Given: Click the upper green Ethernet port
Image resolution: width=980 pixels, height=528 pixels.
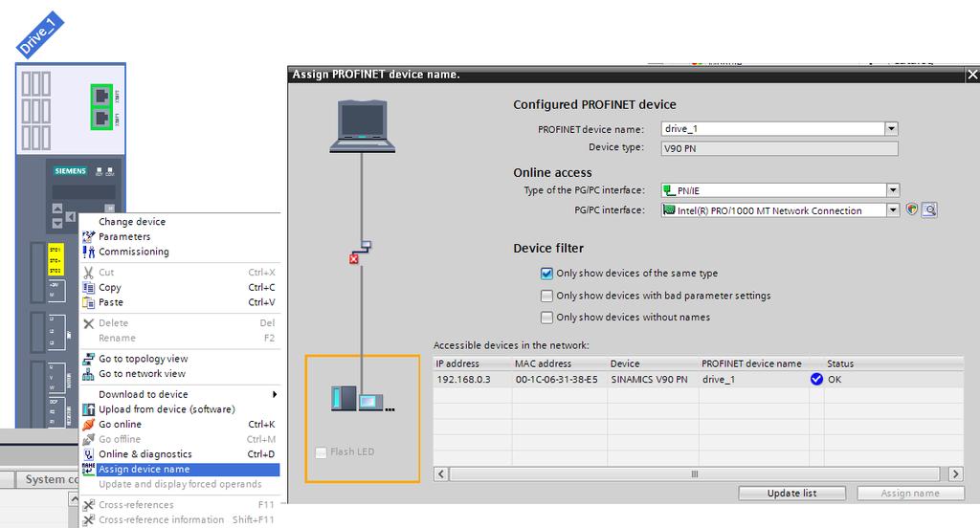Looking at the screenshot, I should pyautogui.click(x=101, y=96).
